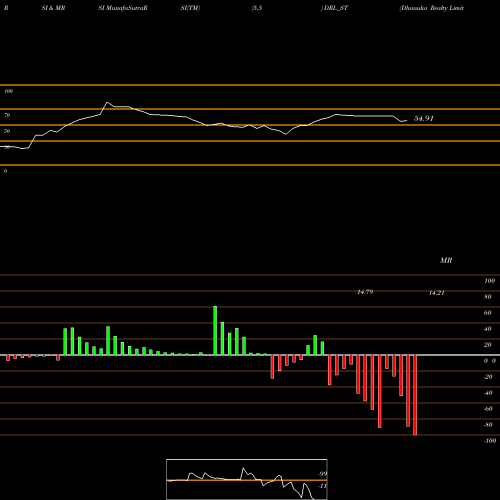
Task: Click the -60 label on MR right axis
Action: (x=488, y=409)
